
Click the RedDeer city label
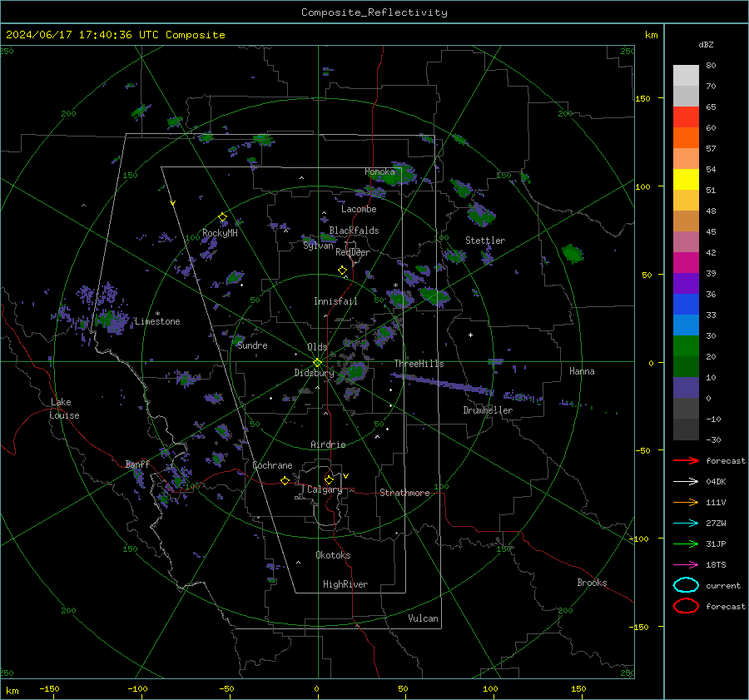click(353, 252)
